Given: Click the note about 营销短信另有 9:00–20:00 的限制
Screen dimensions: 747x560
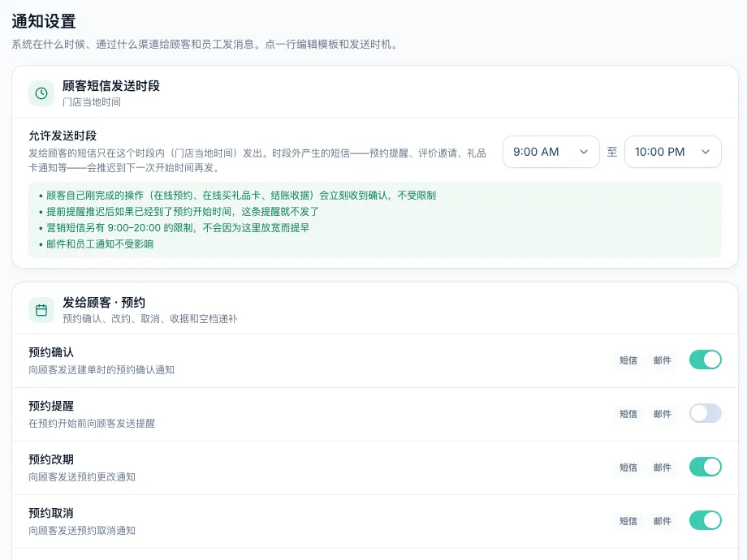Looking at the screenshot, I should point(174,227).
